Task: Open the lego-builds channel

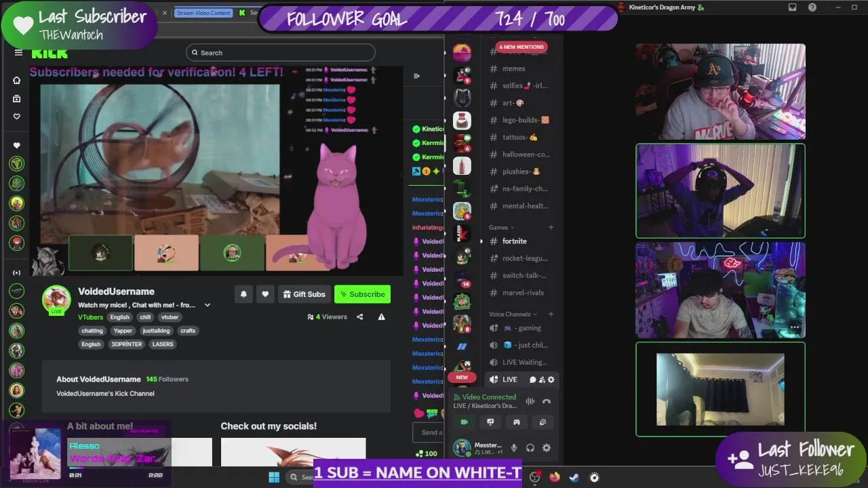Action: pyautogui.click(x=519, y=120)
